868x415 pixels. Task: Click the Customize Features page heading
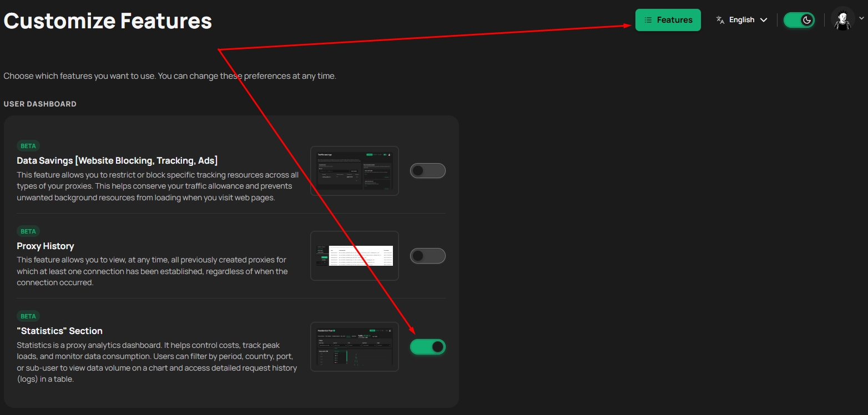108,21
